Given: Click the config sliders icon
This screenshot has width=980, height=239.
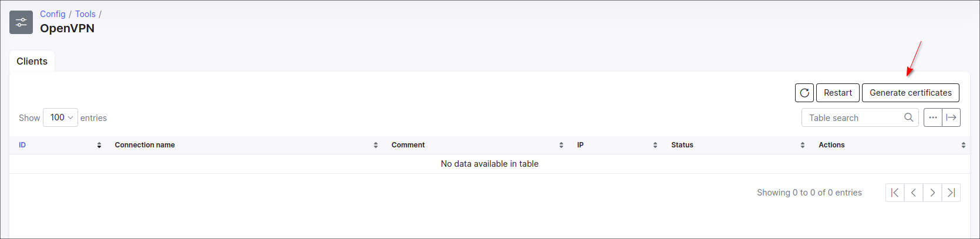Looking at the screenshot, I should pyautogui.click(x=21, y=22).
